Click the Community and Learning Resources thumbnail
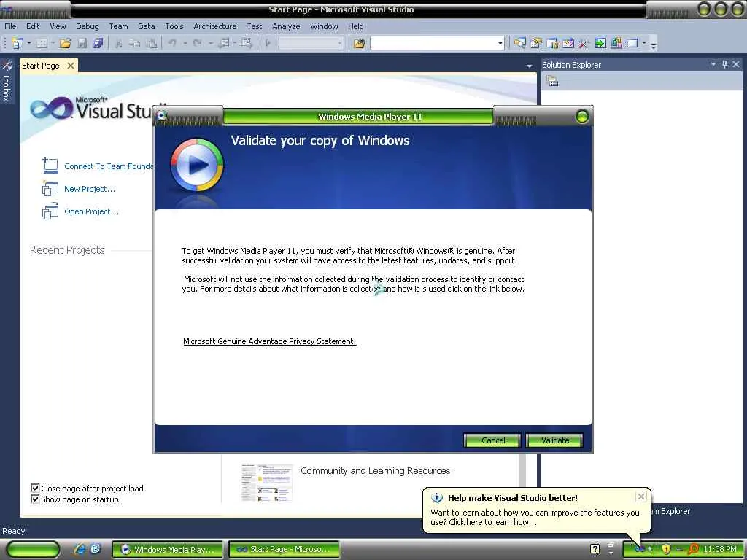Viewport: 747px width, 560px height. click(x=266, y=483)
